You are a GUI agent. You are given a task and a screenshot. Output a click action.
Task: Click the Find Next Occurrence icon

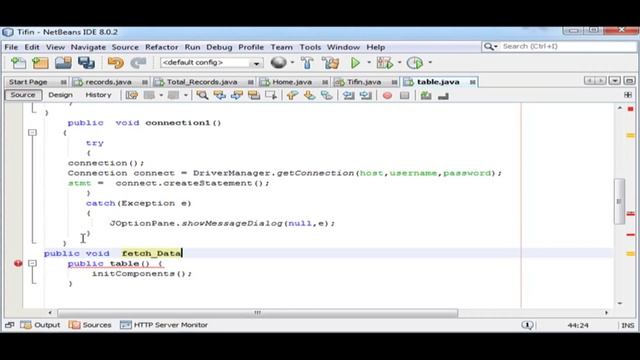[x=236, y=96]
